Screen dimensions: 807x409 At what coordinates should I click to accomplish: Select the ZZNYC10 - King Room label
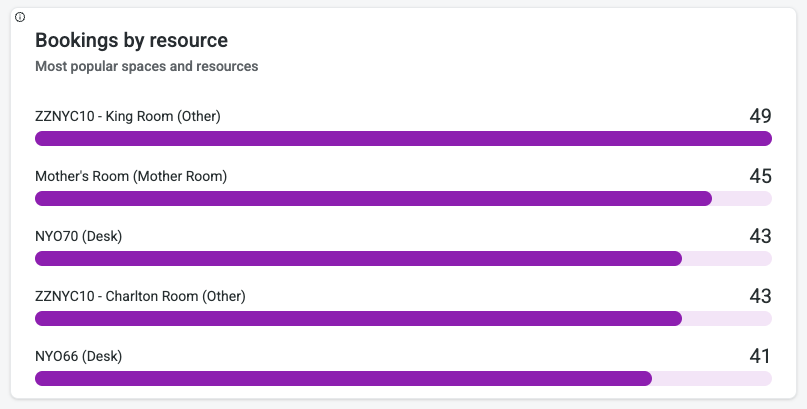[x=127, y=117]
